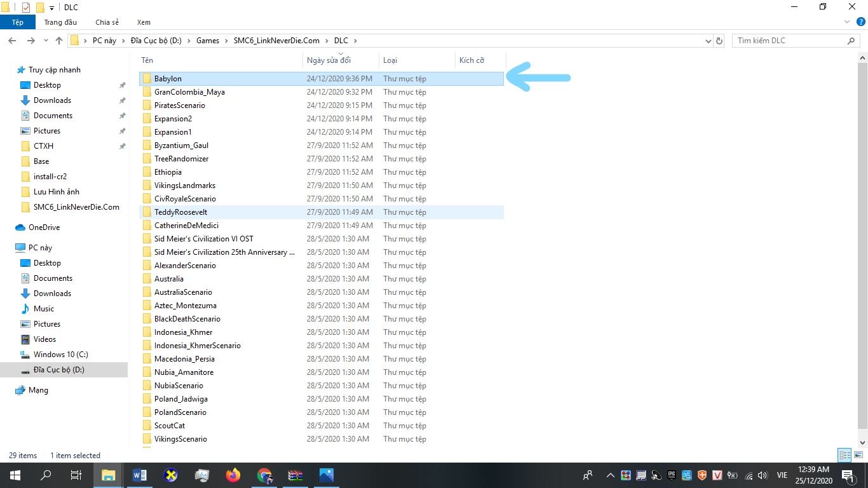This screenshot has height=488, width=868.
Task: Open Microsoft Word from the taskbar
Action: [140, 475]
